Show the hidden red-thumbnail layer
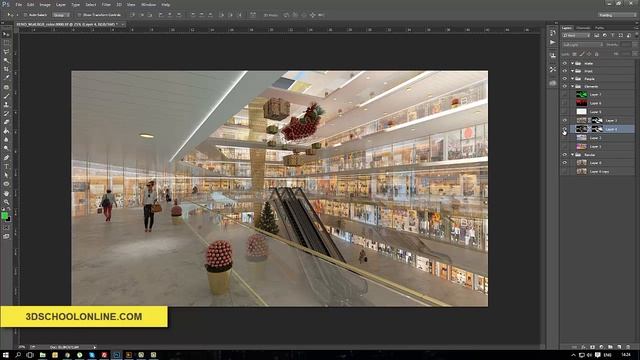Screen dimensions: 640x360 [x=564, y=103]
